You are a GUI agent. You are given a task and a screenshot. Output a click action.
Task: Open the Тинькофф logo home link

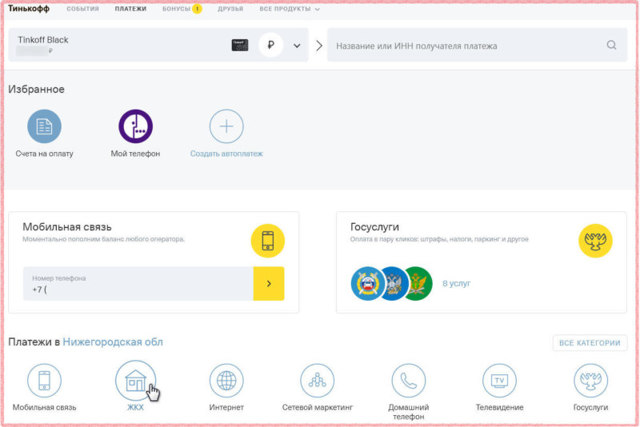click(x=29, y=9)
